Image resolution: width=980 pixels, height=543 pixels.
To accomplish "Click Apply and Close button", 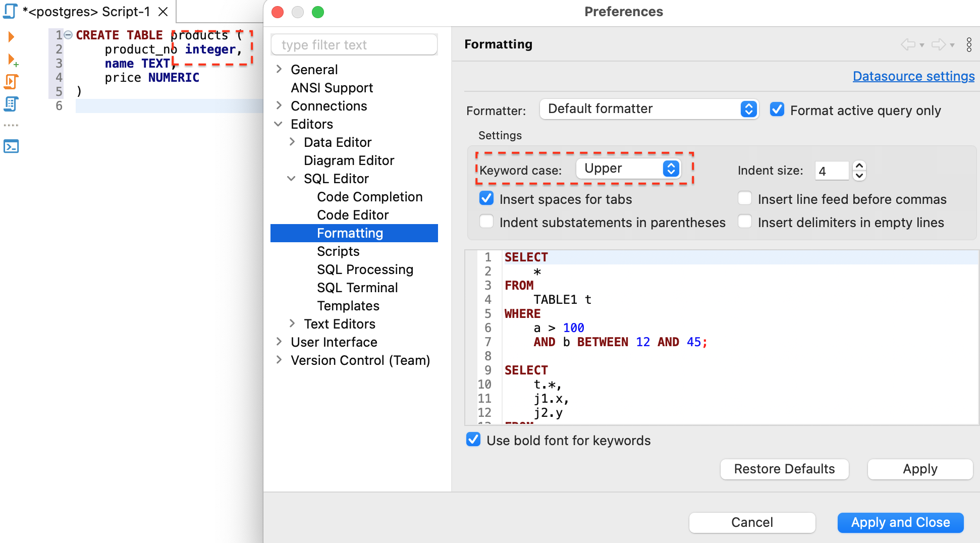I will [900, 522].
